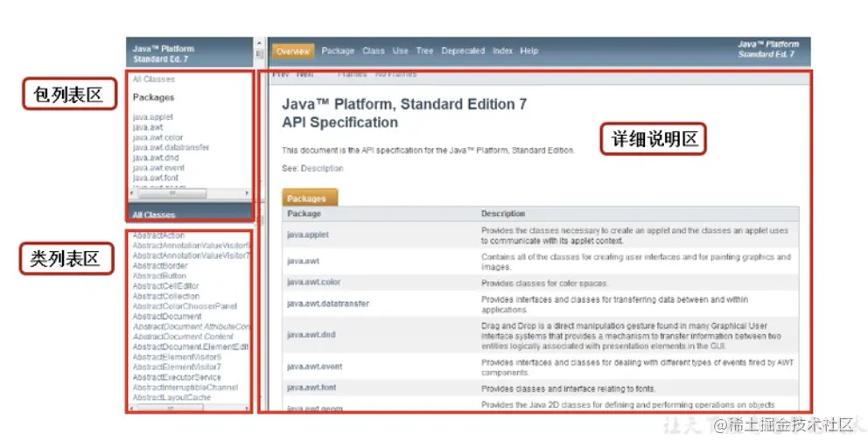Go to Package in the navigation bar
Viewport: 868px width, 448px height.
338,51
